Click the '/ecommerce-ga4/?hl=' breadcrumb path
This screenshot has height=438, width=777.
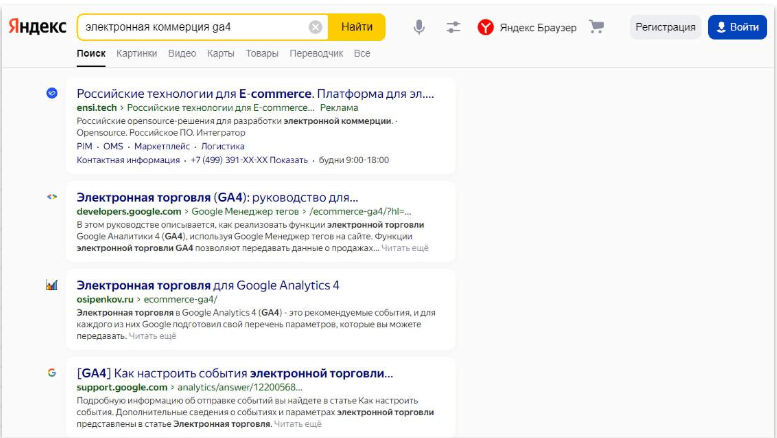tap(360, 212)
